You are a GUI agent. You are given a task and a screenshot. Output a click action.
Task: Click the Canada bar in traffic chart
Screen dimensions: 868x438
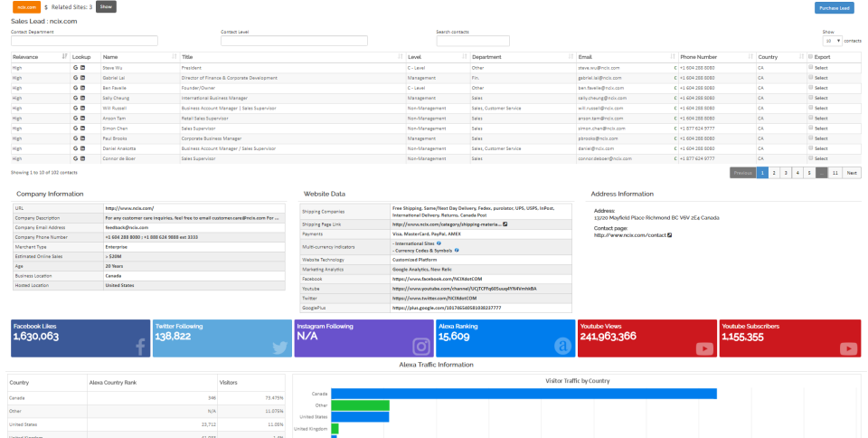524,394
